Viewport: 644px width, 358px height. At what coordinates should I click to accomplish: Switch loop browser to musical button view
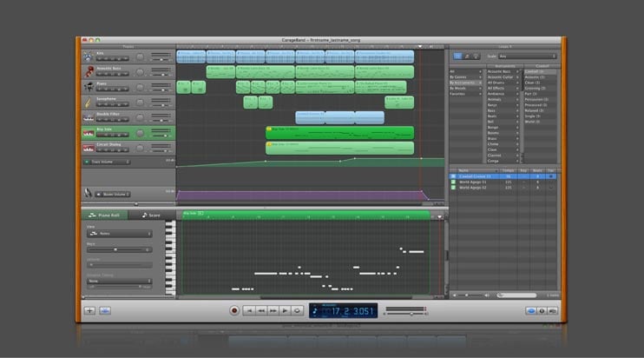tap(467, 56)
